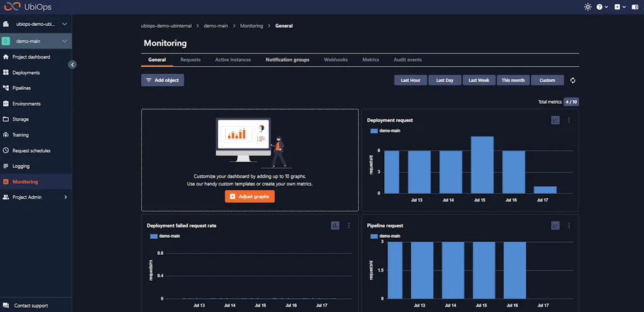
Task: Open the documentation book icon
Action: tap(635, 7)
